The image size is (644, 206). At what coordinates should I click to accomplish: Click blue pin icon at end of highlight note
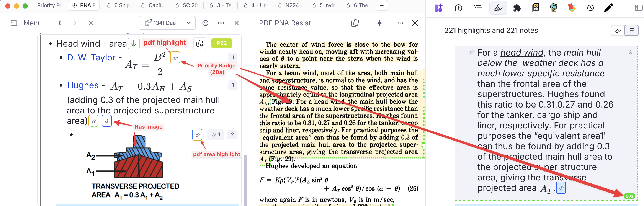(561, 188)
